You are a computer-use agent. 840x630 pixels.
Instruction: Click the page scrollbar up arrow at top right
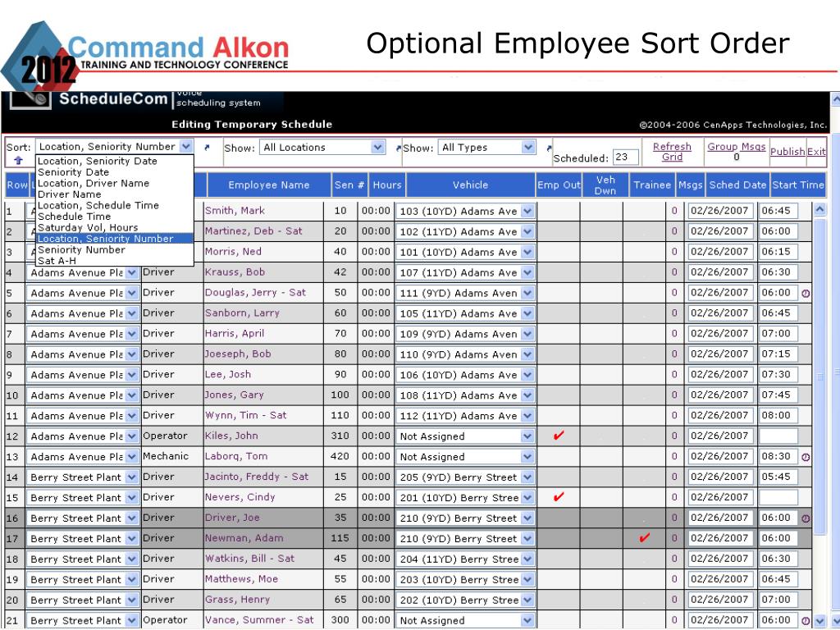[x=835, y=99]
